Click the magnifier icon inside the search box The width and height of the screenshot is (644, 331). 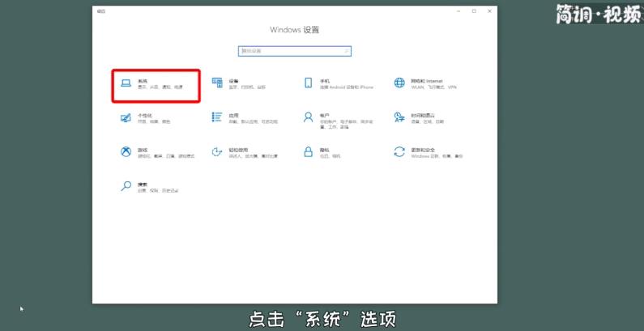[x=347, y=51]
